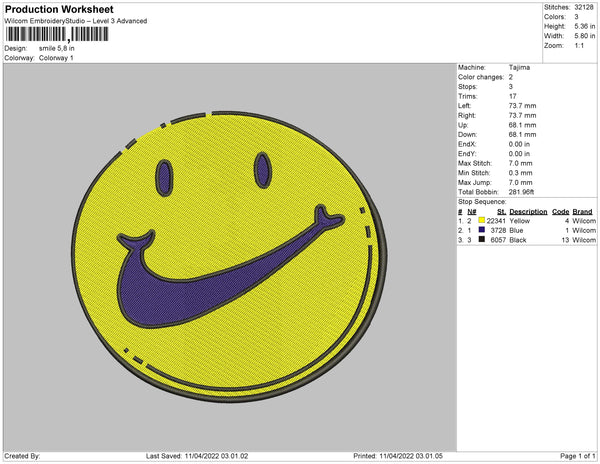The width and height of the screenshot is (600, 464).
Task: Click the 'St.' column header
Action: pos(501,212)
